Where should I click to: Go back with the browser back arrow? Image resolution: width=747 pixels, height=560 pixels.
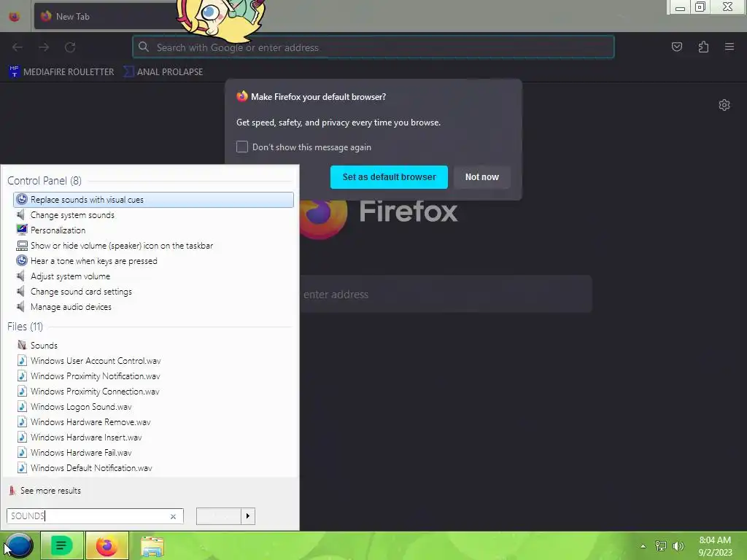[18, 47]
